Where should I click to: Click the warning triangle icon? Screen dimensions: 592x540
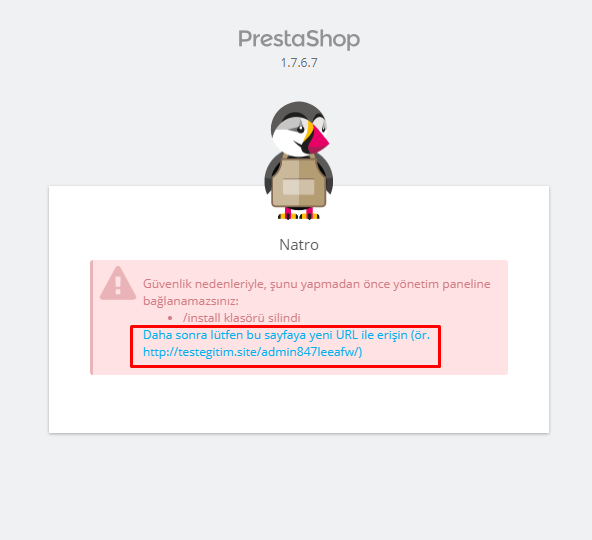(x=118, y=283)
